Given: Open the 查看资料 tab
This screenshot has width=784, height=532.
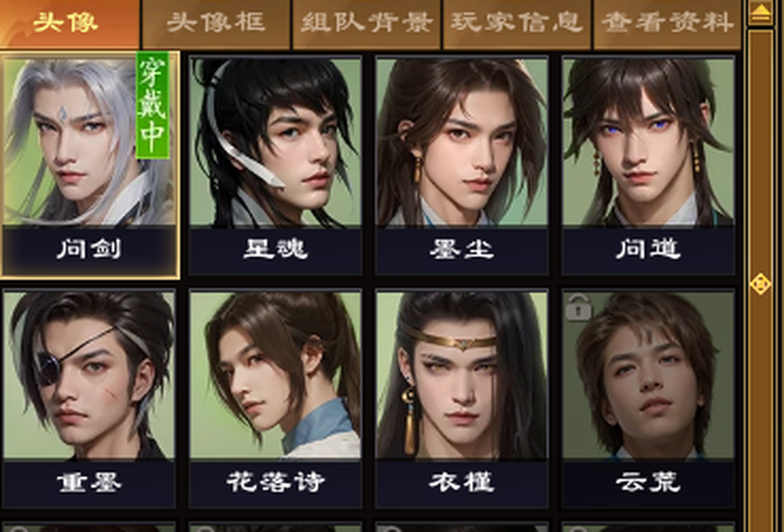Looking at the screenshot, I should coord(667,24).
